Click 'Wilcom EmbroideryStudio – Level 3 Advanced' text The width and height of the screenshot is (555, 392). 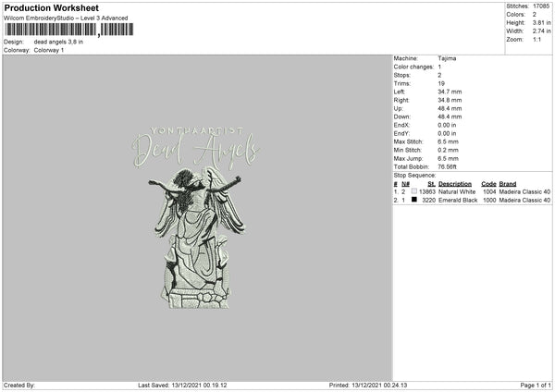66,18
